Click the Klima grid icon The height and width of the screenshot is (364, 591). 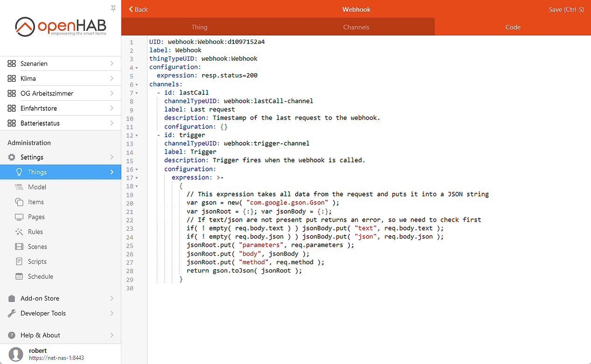12,78
